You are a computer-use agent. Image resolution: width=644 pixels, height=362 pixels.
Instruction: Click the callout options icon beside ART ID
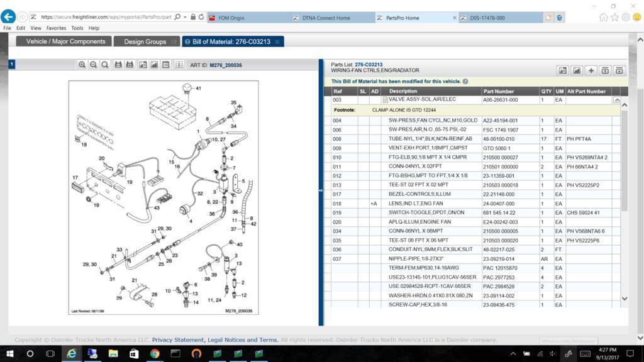(179, 65)
